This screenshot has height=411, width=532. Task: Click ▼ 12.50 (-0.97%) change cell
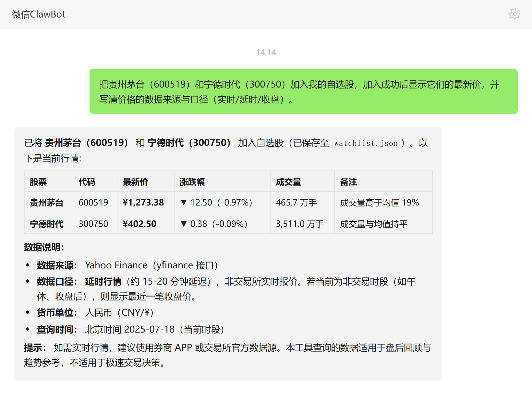222,203
